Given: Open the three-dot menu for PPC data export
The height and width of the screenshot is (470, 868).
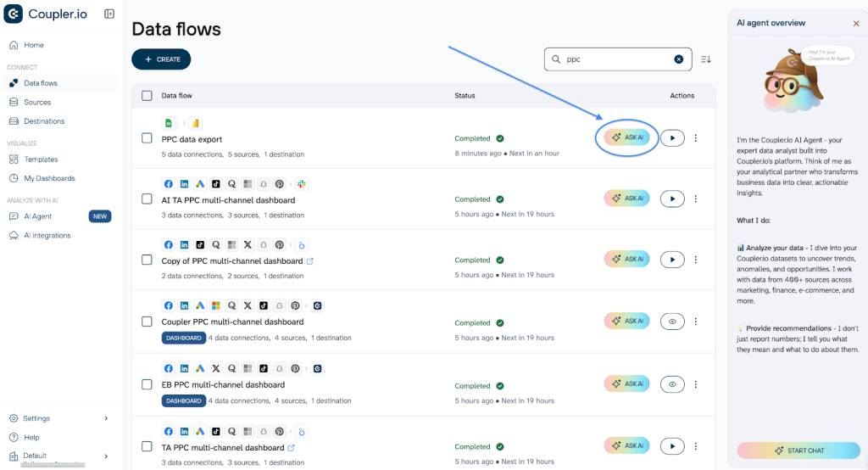Looking at the screenshot, I should (696, 137).
